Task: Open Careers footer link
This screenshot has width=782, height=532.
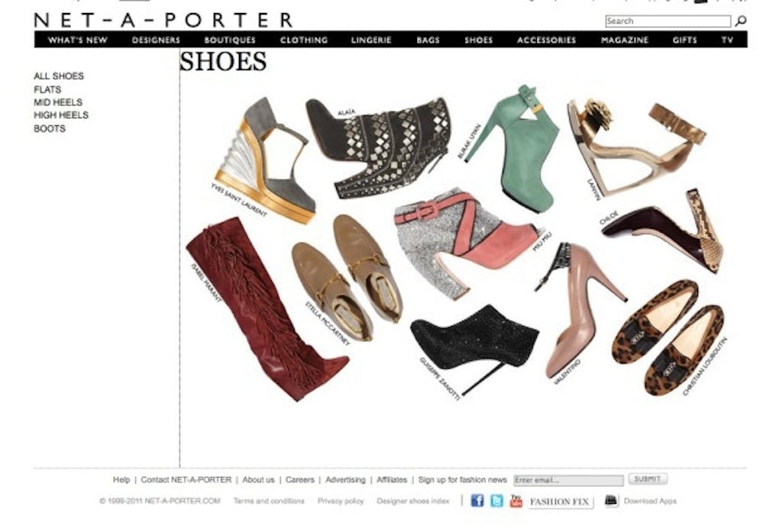Action: (x=299, y=479)
